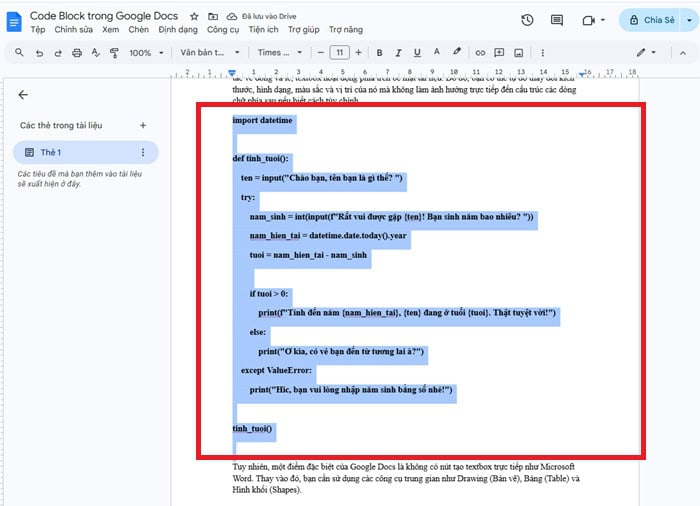The image size is (700, 506).
Task: Click the 'nam_hien_tai = datetime.date.today().year' line
Action: (328, 235)
